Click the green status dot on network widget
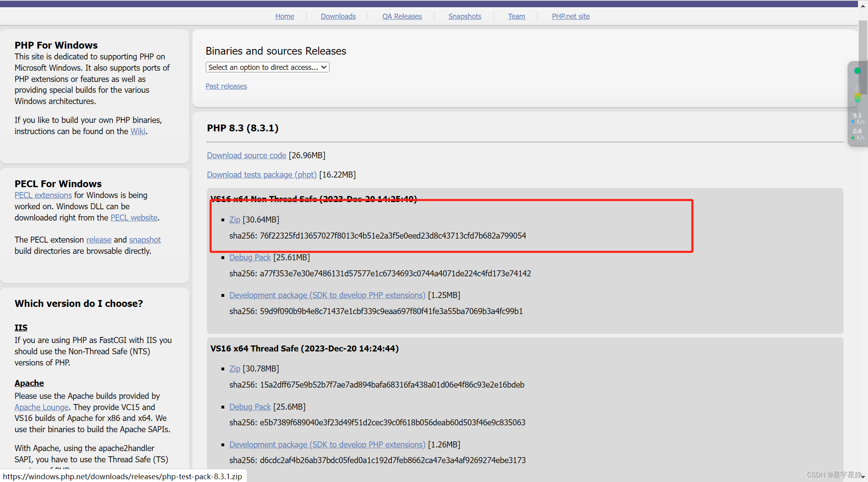This screenshot has width=868, height=482. point(857,71)
